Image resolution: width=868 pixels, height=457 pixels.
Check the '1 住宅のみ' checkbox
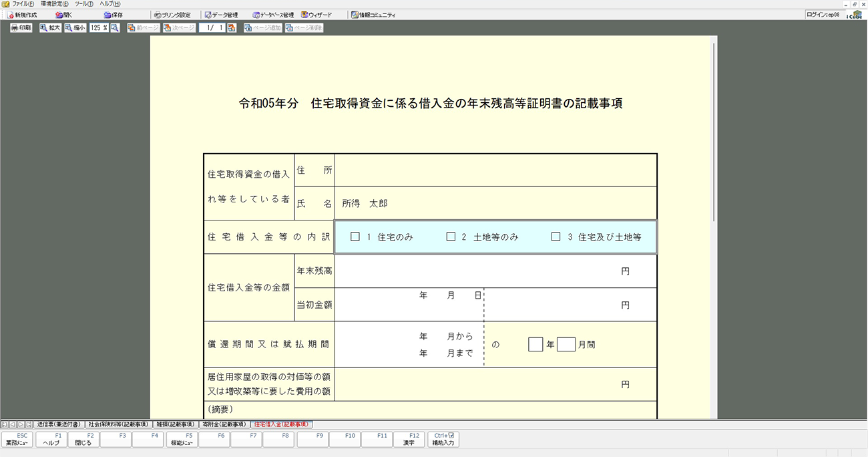pyautogui.click(x=355, y=237)
